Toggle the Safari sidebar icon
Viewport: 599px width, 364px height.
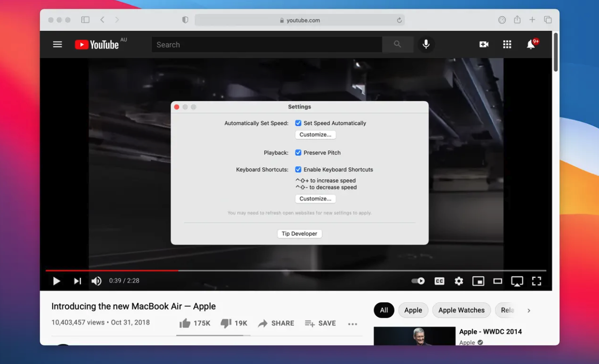tap(85, 20)
